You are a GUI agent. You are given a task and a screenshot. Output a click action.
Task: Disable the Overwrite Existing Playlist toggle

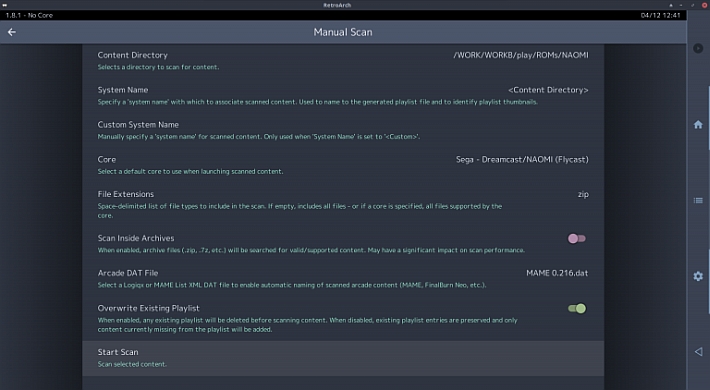click(577, 308)
